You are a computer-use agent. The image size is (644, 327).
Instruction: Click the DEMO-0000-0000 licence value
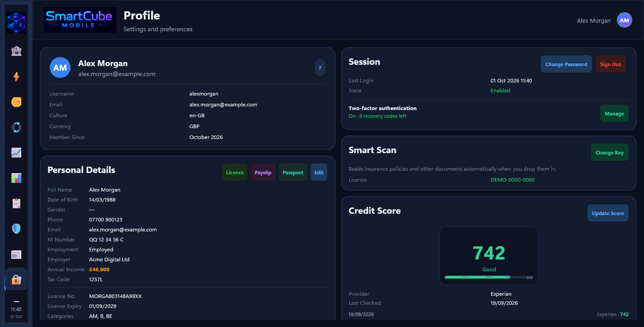click(512, 180)
